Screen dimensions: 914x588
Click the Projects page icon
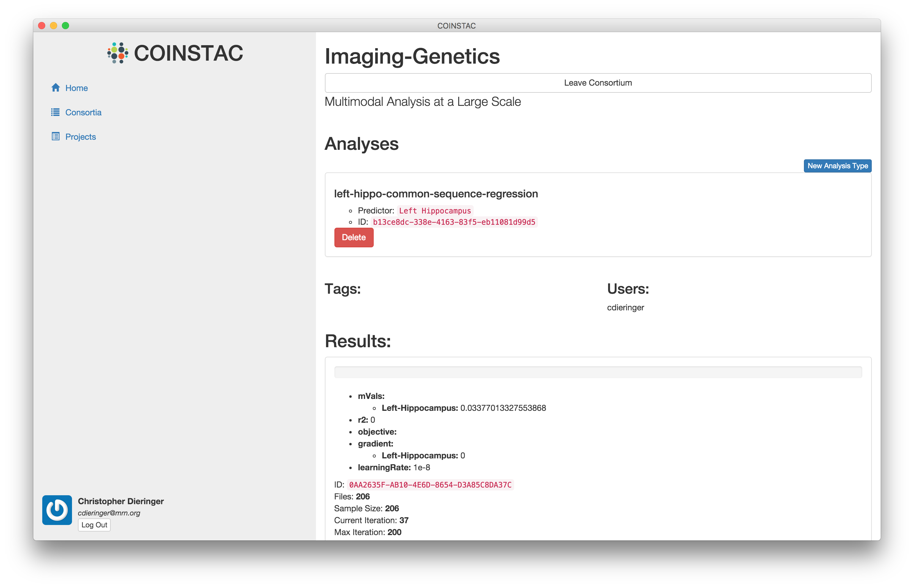55,136
